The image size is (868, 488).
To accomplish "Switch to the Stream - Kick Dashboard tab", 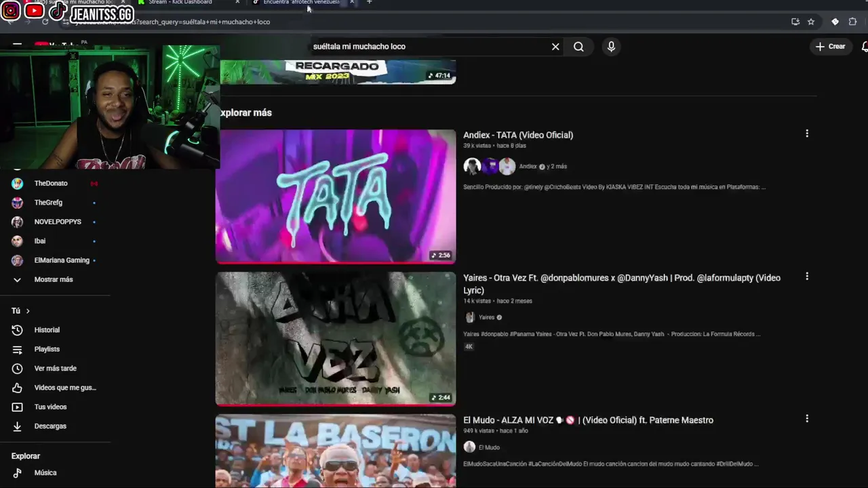I will 180,3.
